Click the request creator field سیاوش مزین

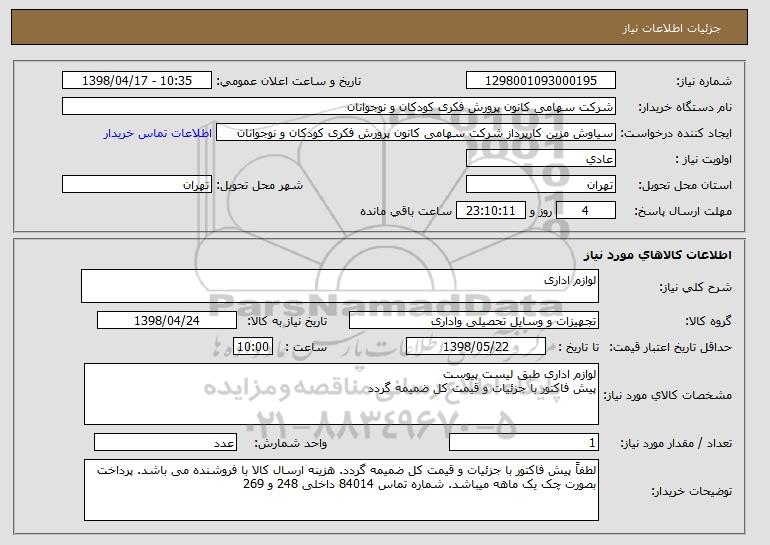[x=416, y=133]
